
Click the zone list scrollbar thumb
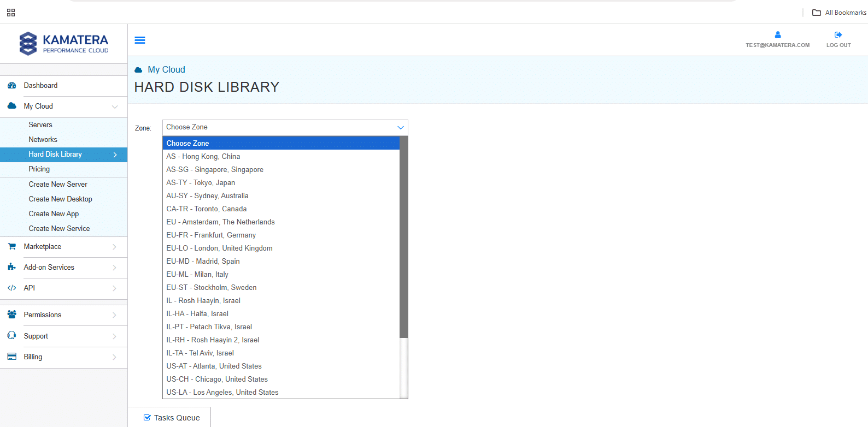click(x=404, y=237)
